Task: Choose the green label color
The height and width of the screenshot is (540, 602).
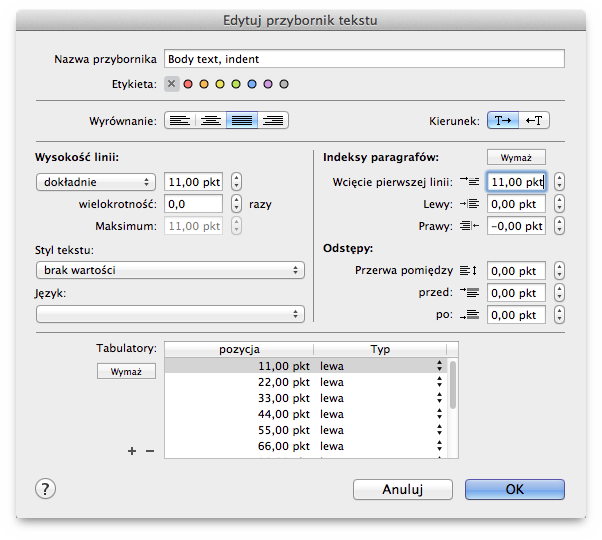Action: pos(236,84)
